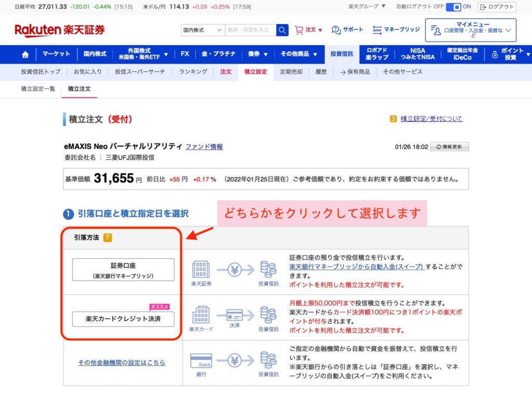Open お気に入り sub-menu
This screenshot has height=395, width=532.
coord(87,72)
